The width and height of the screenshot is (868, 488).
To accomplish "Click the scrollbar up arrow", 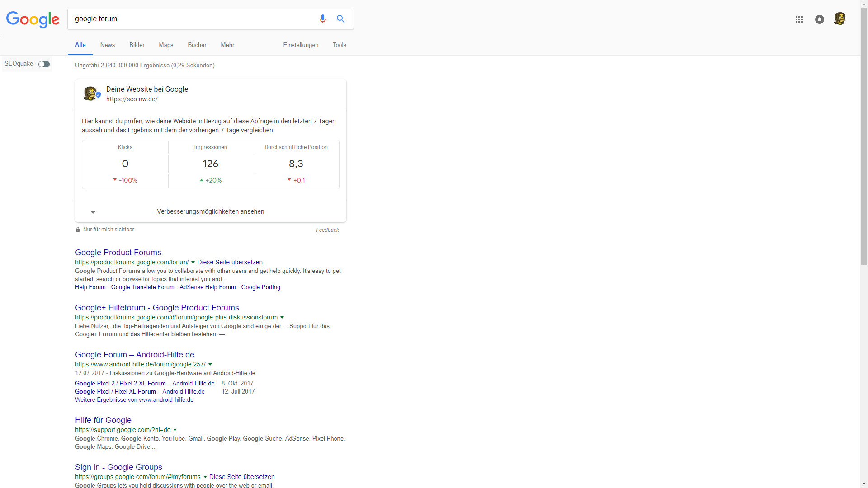I will [864, 4].
